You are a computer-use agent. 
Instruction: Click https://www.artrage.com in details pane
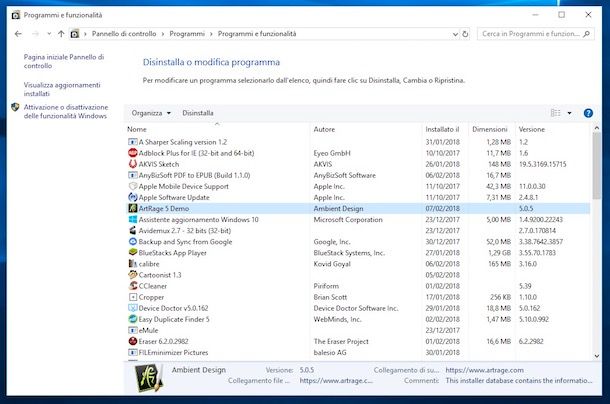[484, 370]
